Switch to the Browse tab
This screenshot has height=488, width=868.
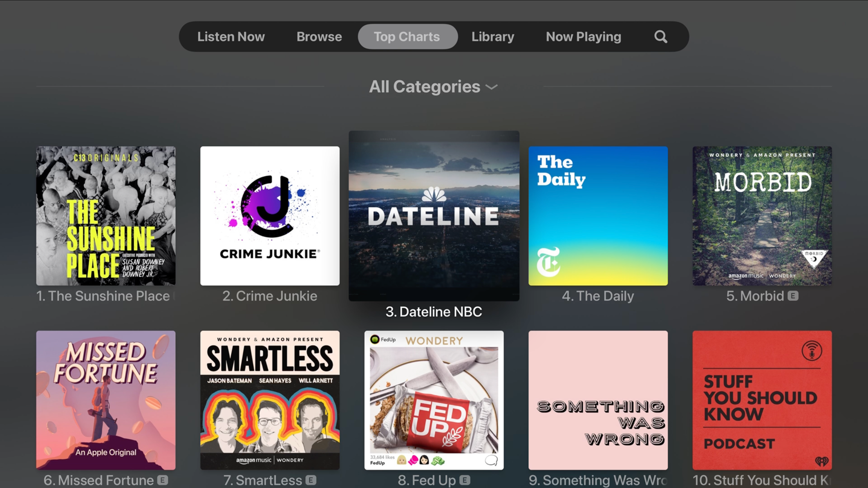point(319,37)
